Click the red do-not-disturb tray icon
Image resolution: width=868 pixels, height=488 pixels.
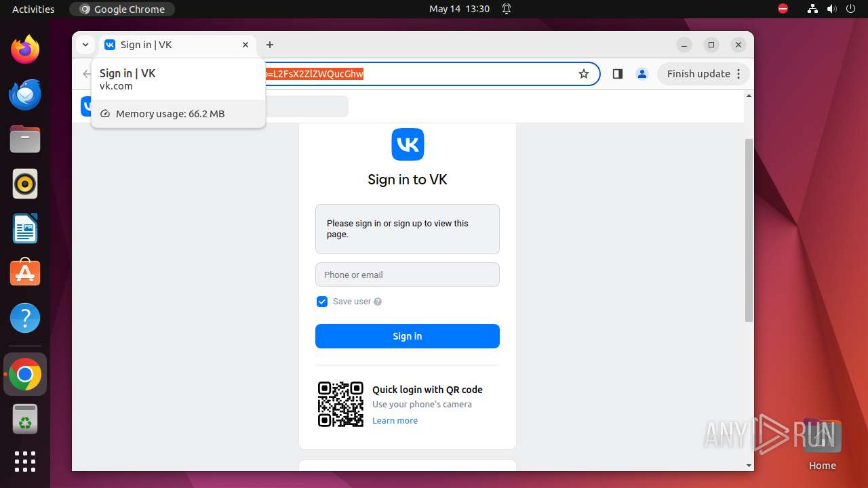(x=783, y=9)
